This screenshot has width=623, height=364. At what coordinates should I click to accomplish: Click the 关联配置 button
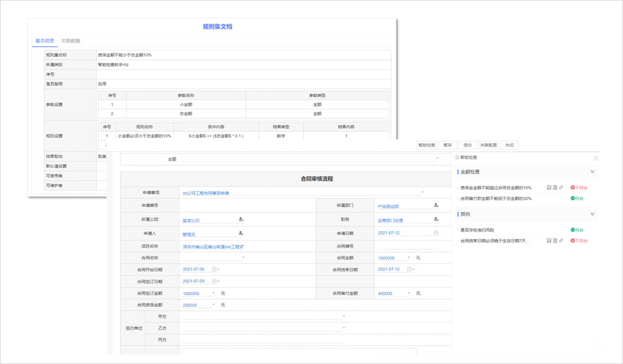click(488, 145)
